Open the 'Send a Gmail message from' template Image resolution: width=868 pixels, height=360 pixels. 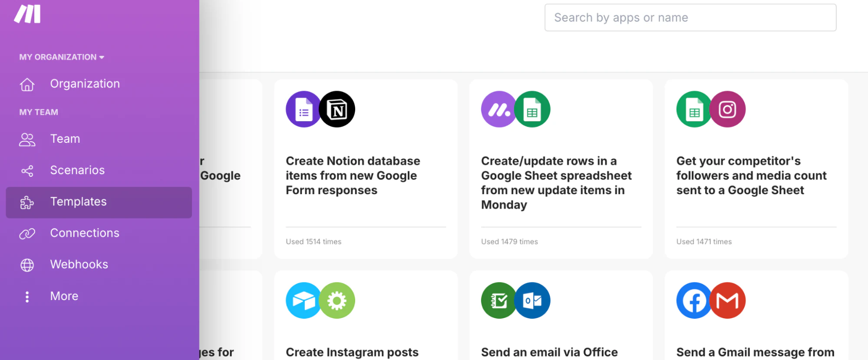(x=756, y=316)
